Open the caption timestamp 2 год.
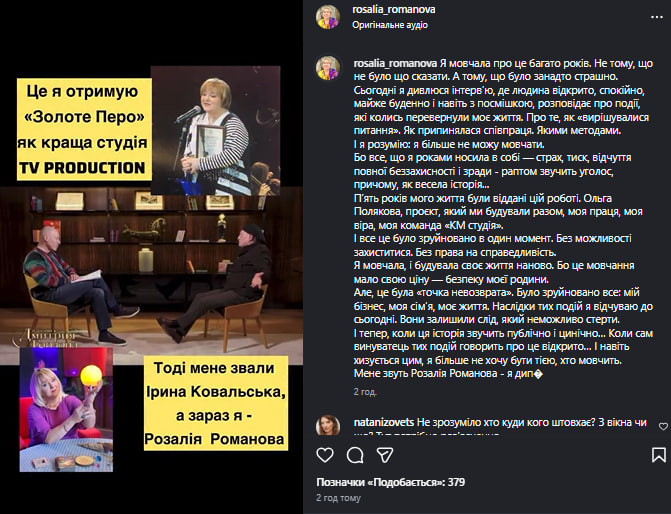 coord(365,392)
